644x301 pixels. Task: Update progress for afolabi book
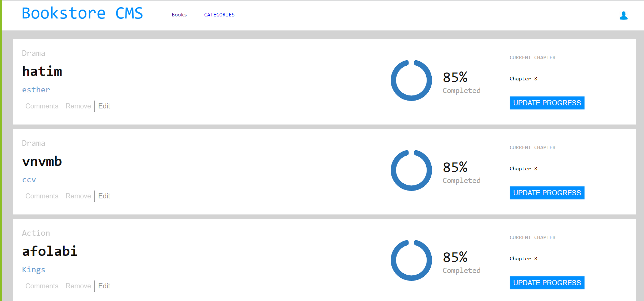tap(547, 283)
